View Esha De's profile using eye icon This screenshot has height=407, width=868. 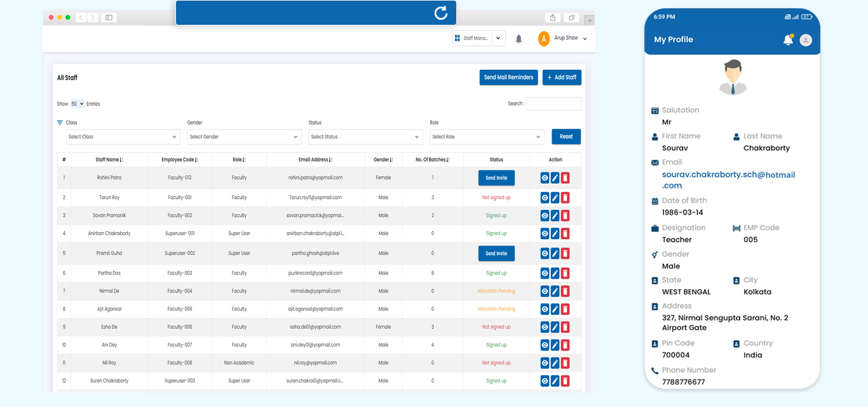(x=545, y=327)
